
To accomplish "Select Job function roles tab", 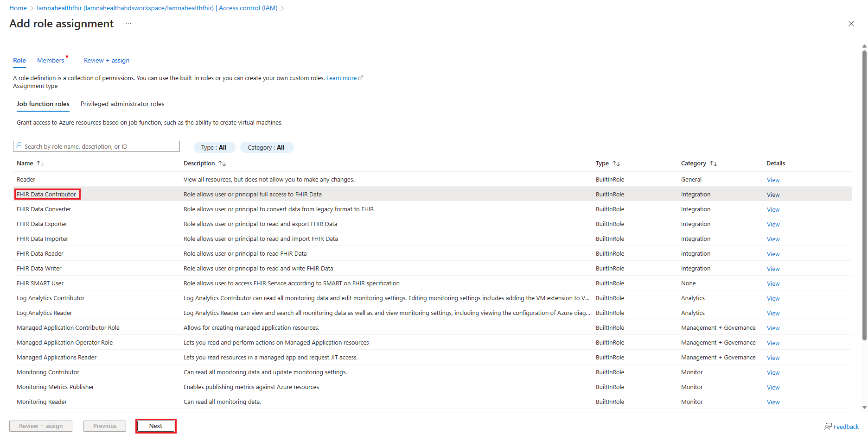I will coord(43,104).
